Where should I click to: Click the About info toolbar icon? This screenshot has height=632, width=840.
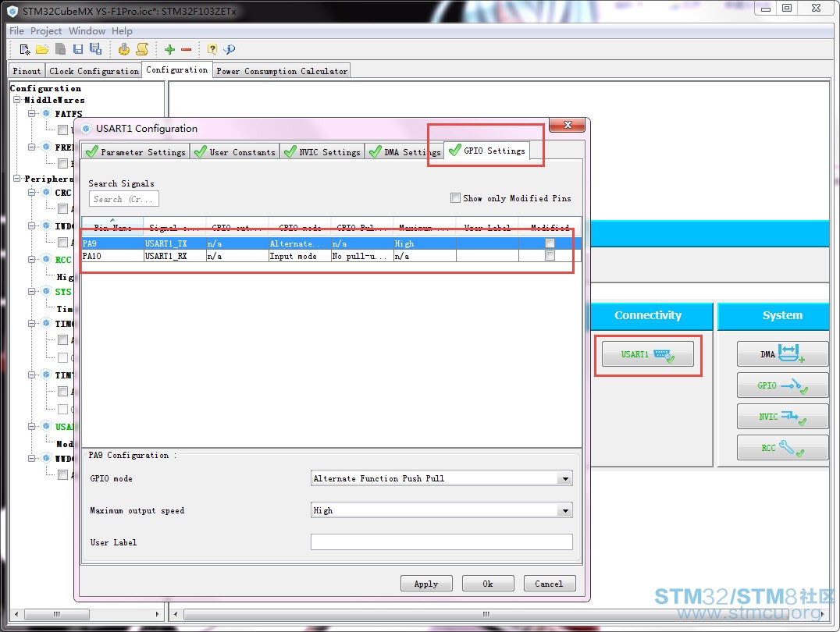(230, 49)
